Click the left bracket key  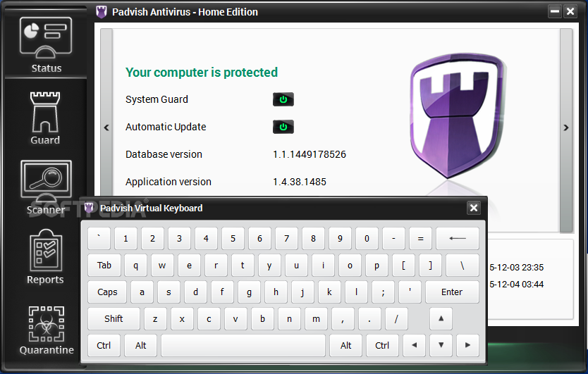(403, 266)
